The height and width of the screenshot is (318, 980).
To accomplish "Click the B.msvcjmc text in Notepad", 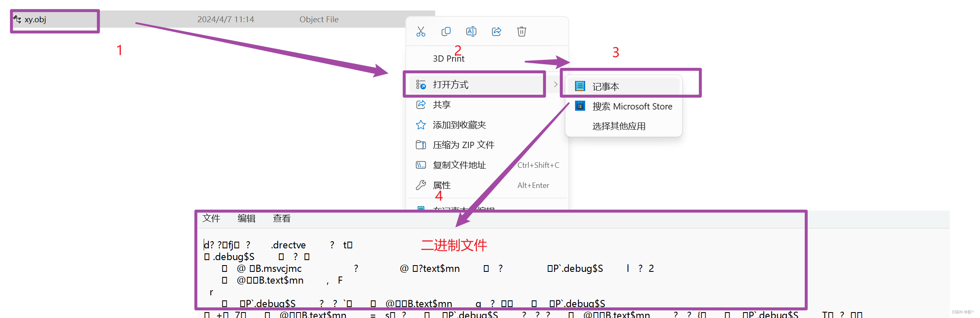I will [278, 268].
